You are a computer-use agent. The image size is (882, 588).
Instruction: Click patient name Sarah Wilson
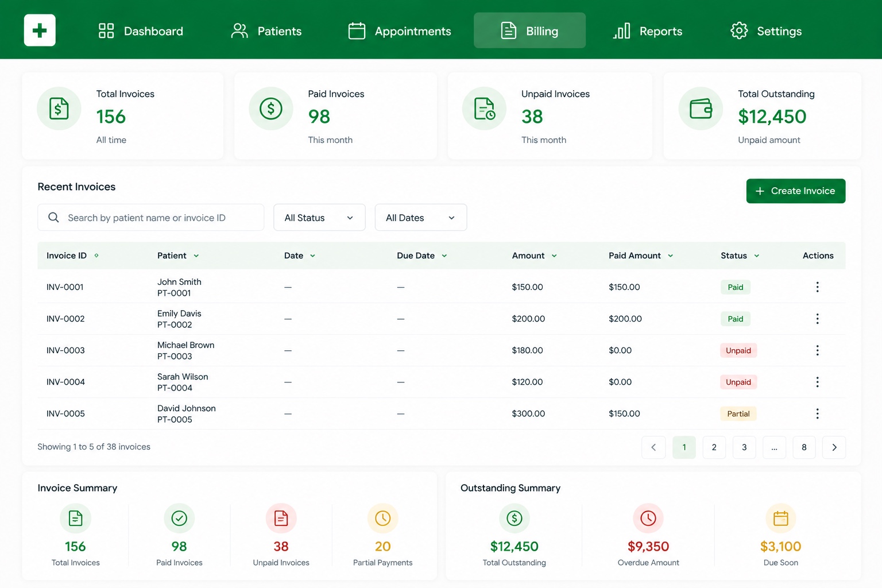pos(183,377)
